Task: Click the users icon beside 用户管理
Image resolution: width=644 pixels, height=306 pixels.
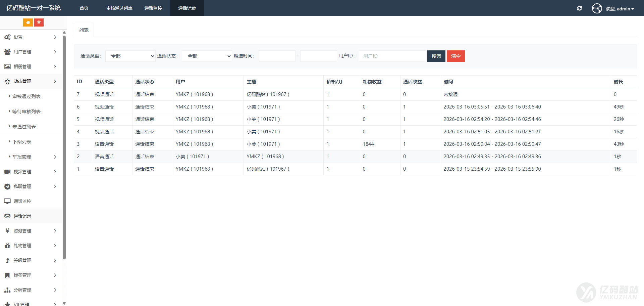Action: [x=7, y=52]
